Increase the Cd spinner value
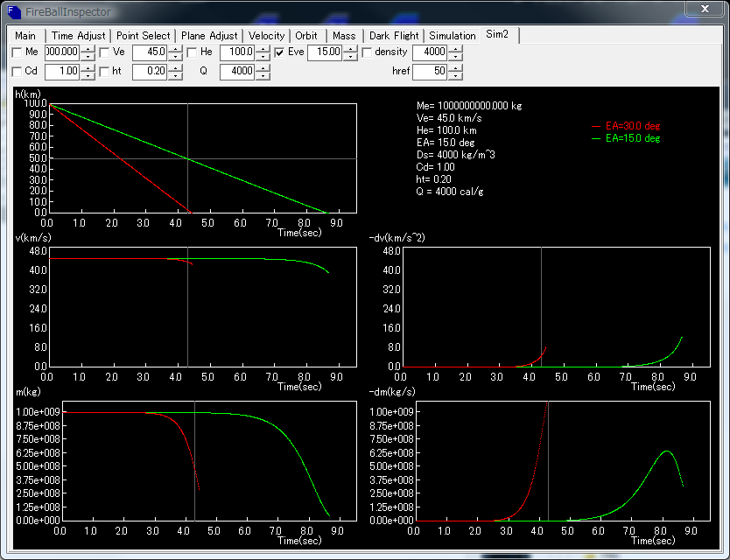Viewport: 730px width, 560px height. pyautogui.click(x=88, y=67)
